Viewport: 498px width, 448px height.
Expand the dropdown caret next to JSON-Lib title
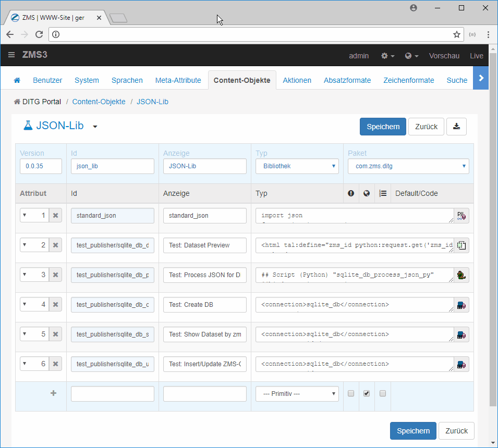pyautogui.click(x=95, y=127)
